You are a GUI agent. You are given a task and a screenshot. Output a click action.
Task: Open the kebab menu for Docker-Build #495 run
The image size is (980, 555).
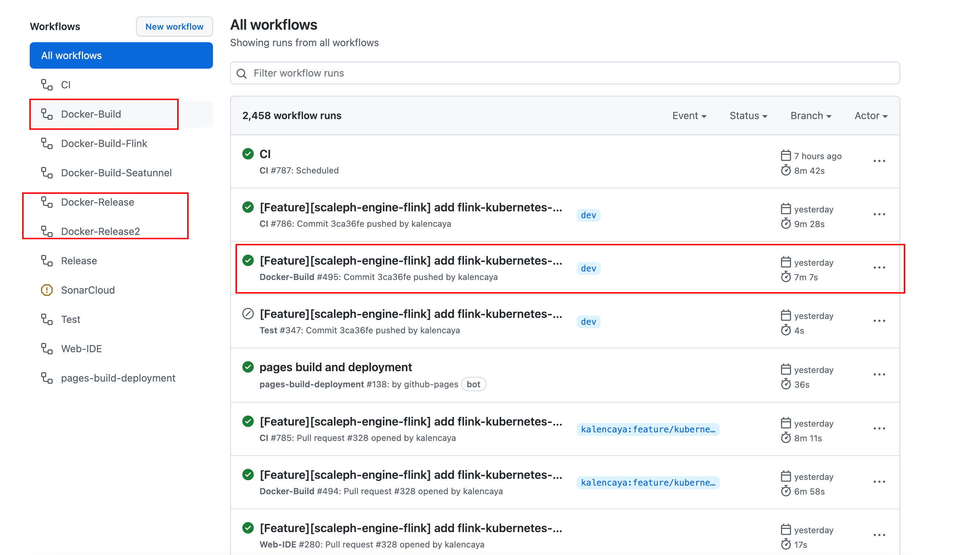click(879, 267)
